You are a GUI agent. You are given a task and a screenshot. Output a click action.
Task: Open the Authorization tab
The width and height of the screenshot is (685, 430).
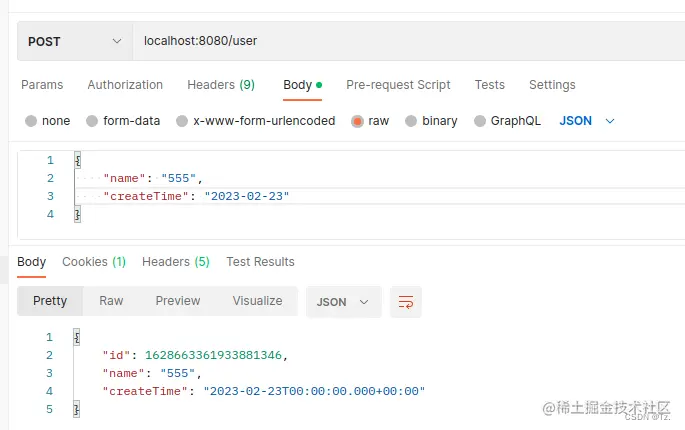click(x=125, y=85)
